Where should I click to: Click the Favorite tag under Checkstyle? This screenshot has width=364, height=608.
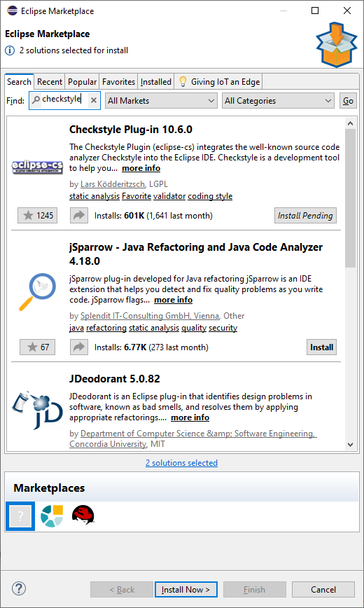(136, 196)
